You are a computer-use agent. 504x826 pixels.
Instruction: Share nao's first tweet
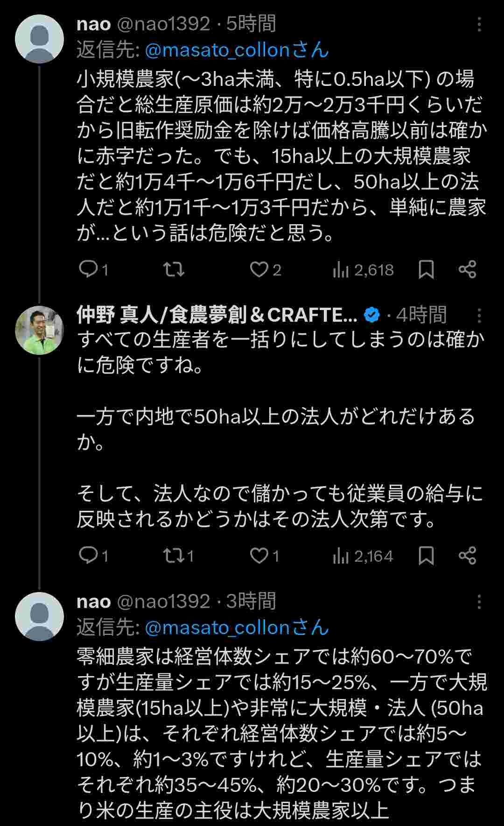pos(467,269)
